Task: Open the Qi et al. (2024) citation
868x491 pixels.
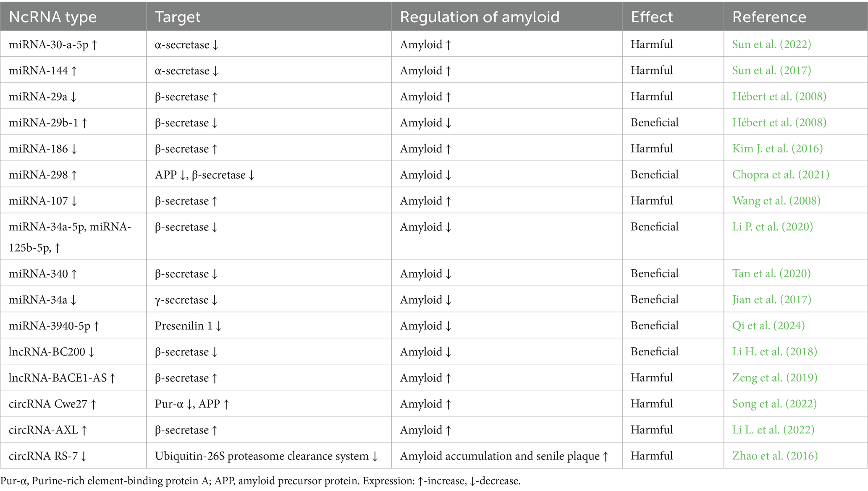Action: pos(768,326)
